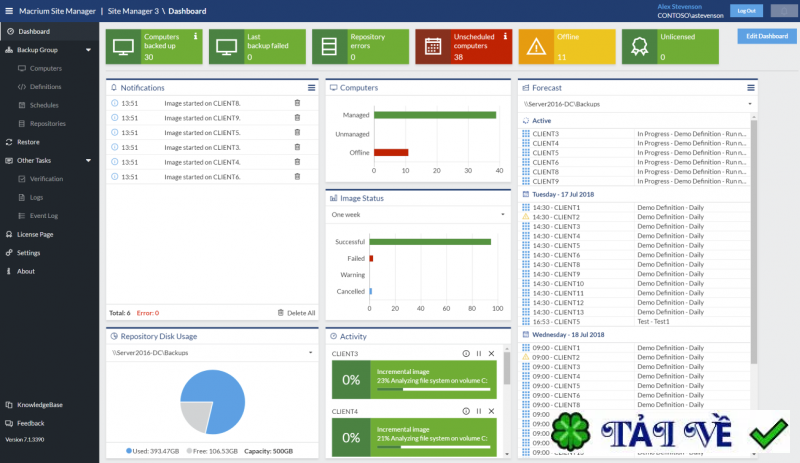The width and height of the screenshot is (800, 463).
Task: Open the Forecast panel menu icon
Action: 751,88
